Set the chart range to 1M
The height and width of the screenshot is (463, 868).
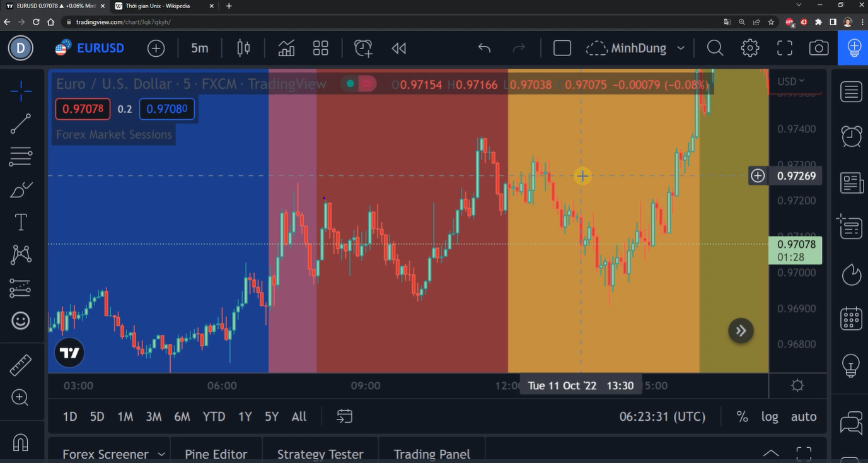click(125, 416)
